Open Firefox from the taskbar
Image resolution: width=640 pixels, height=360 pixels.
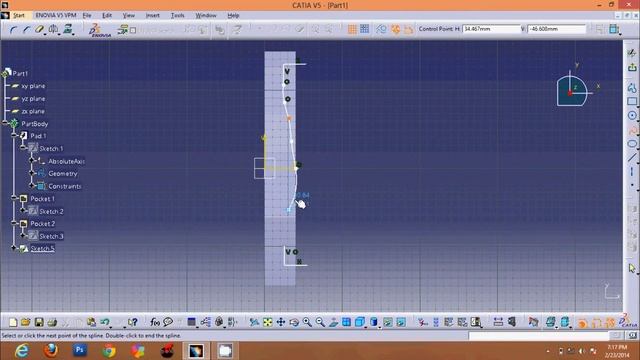50,351
